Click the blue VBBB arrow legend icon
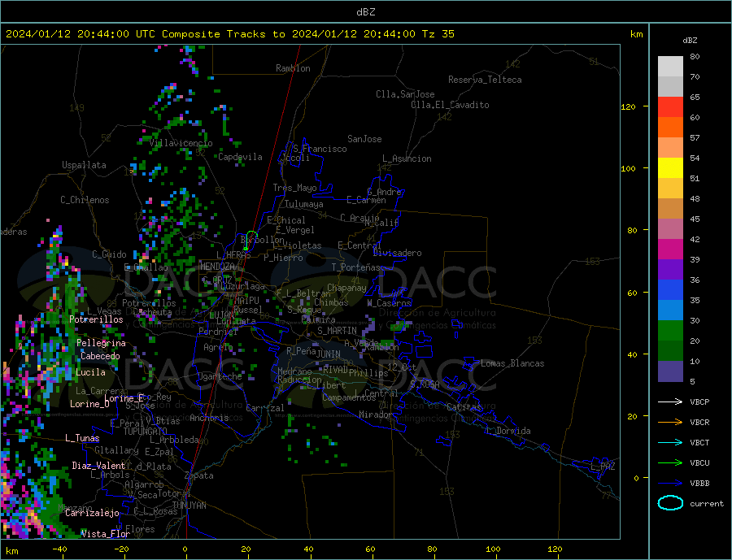 670,483
